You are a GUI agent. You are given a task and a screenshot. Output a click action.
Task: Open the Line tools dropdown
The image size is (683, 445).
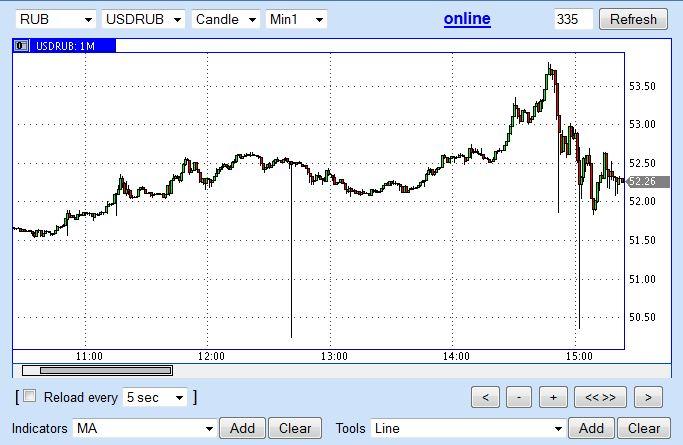[x=468, y=428]
